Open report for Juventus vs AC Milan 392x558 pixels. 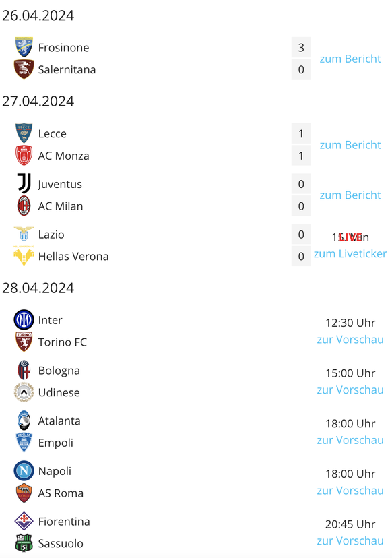point(350,195)
